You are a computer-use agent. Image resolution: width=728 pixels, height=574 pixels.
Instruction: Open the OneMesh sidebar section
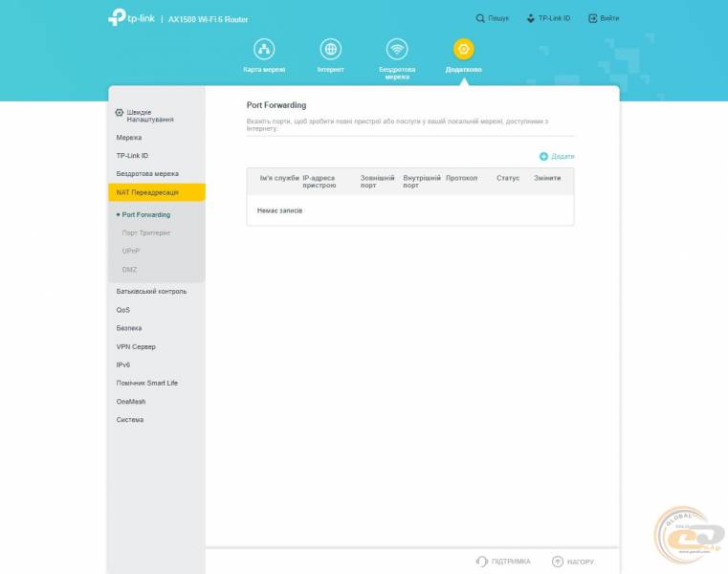tap(131, 401)
